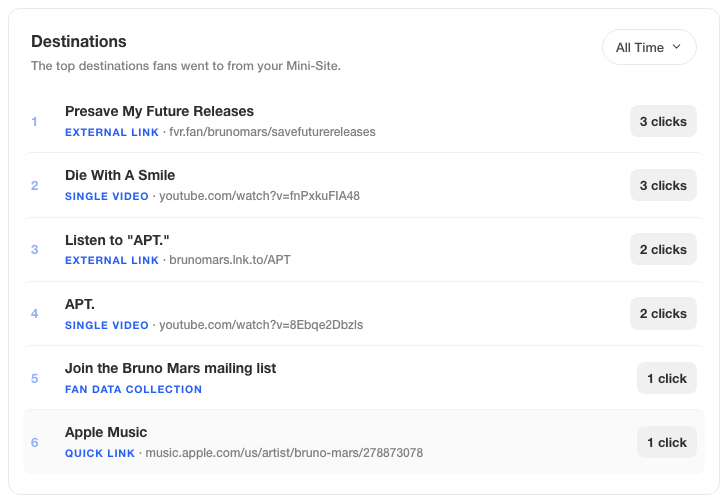The width and height of the screenshot is (728, 503).
Task: Click the 'top destinations fans went to' description
Action: [x=186, y=66]
